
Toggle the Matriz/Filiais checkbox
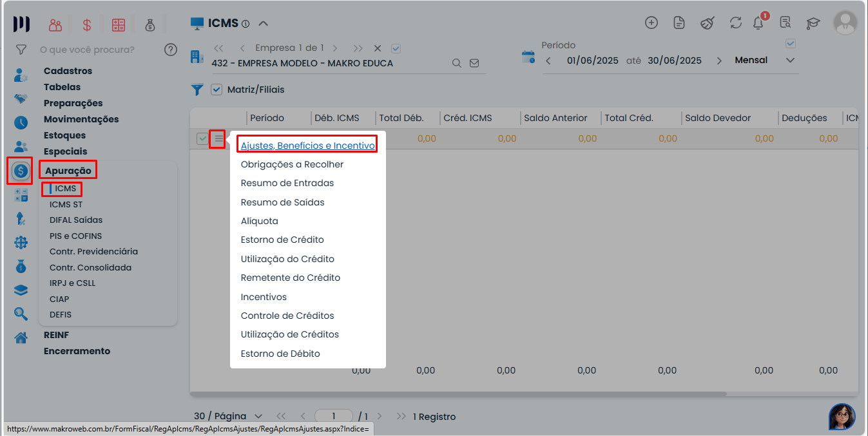pos(217,90)
